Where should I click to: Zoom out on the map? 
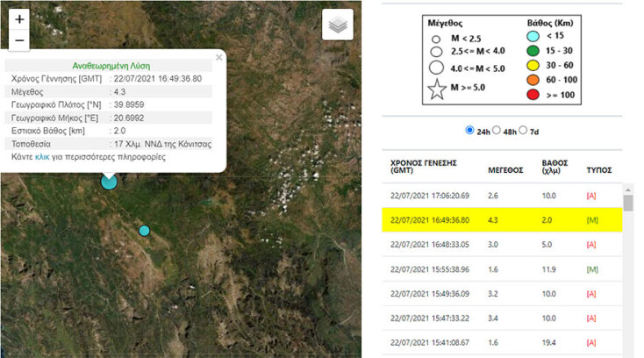20,40
